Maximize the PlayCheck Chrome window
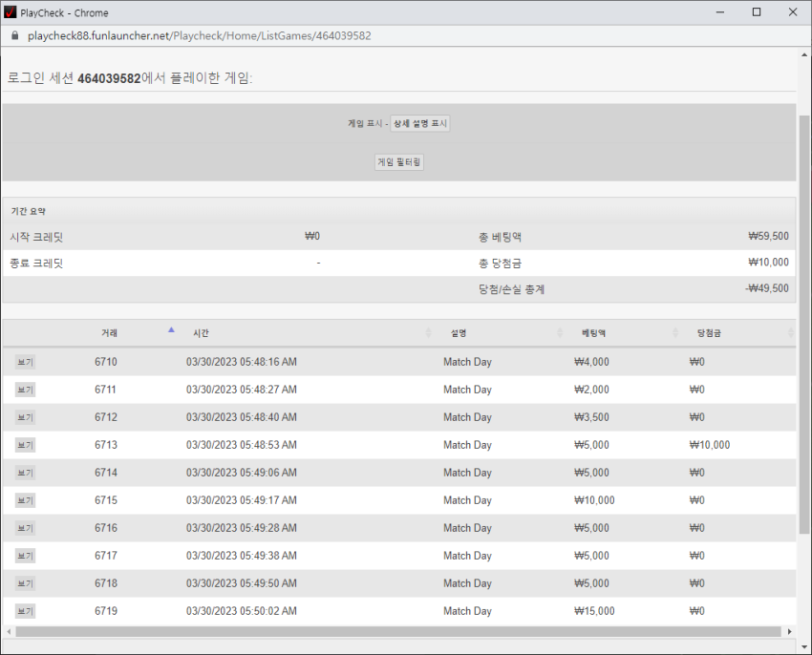The image size is (812, 655). click(x=757, y=12)
